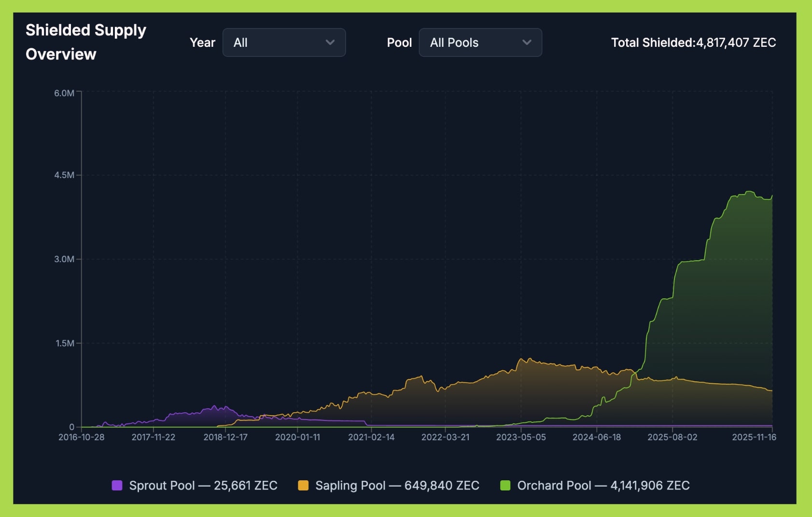Open the Year dropdown showing All

click(283, 42)
